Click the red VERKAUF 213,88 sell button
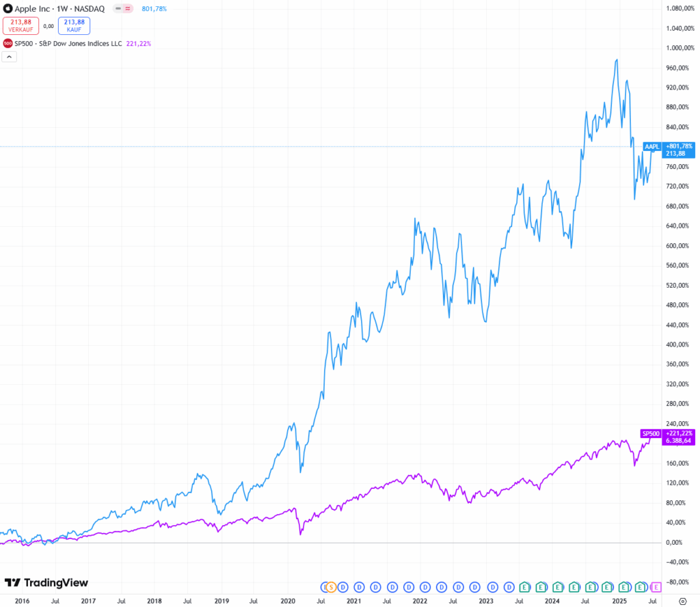 (21, 25)
